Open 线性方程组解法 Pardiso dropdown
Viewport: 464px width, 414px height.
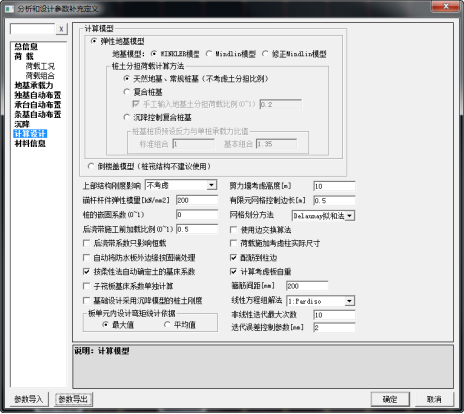coord(321,301)
